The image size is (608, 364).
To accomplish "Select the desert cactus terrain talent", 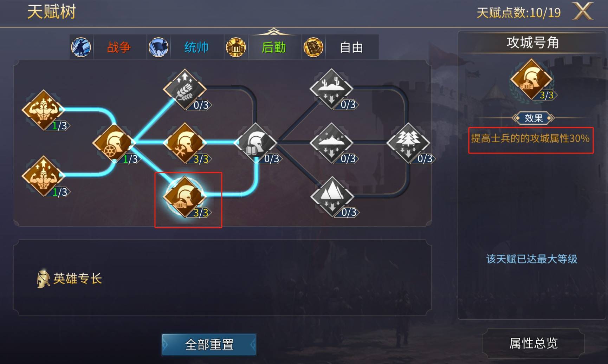I will (331, 89).
